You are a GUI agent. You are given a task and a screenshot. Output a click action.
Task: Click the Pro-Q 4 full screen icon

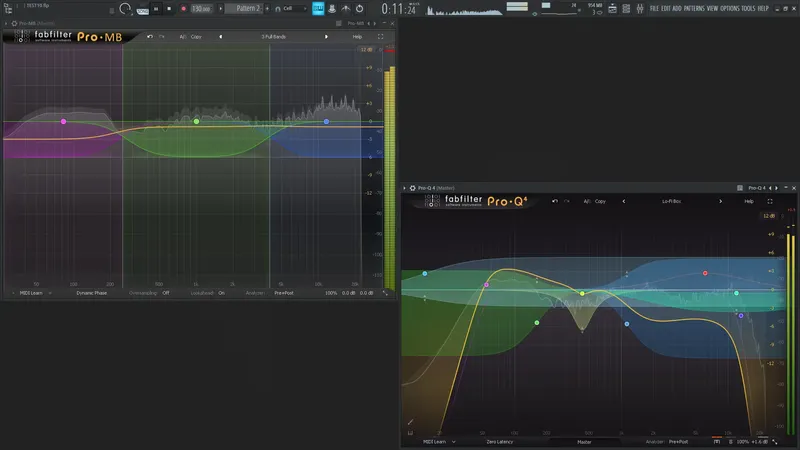coord(770,201)
